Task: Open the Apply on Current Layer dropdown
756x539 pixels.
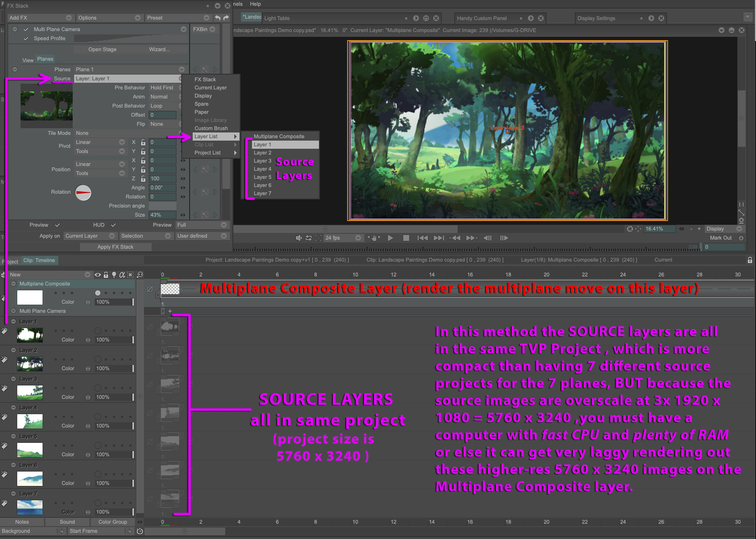Action: click(90, 236)
